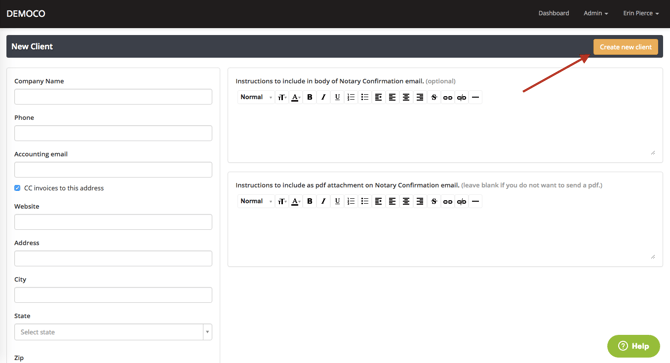Open font size dropdown in pdf attachment editor
The image size is (670, 363).
point(282,201)
